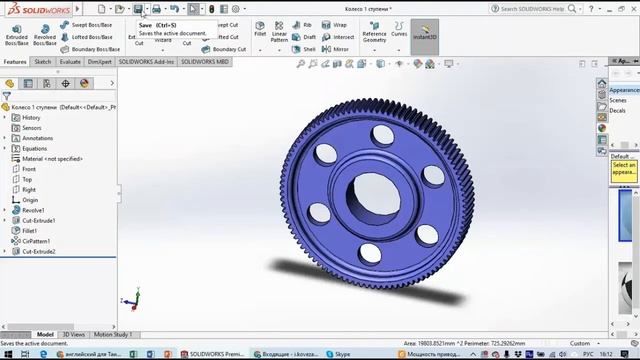Select the Rib tool

pyautogui.click(x=302, y=25)
